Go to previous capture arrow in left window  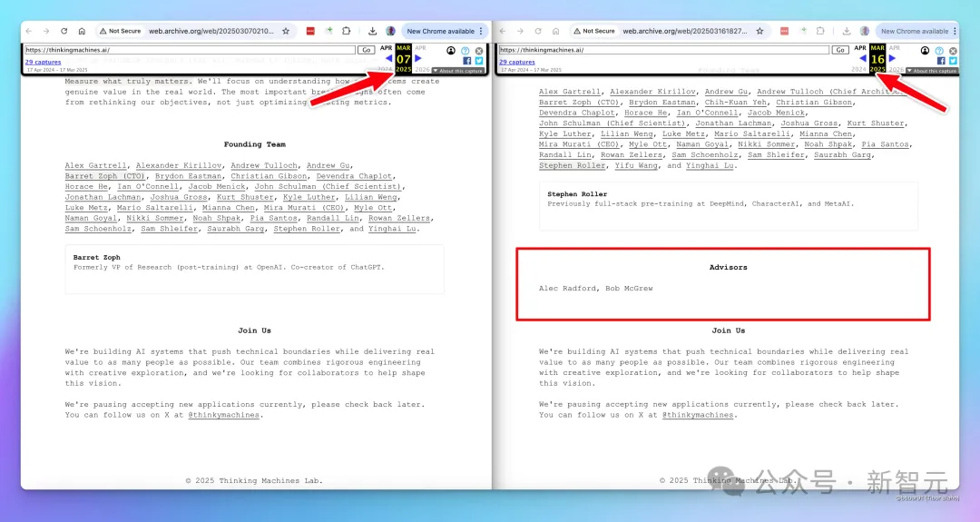point(388,58)
